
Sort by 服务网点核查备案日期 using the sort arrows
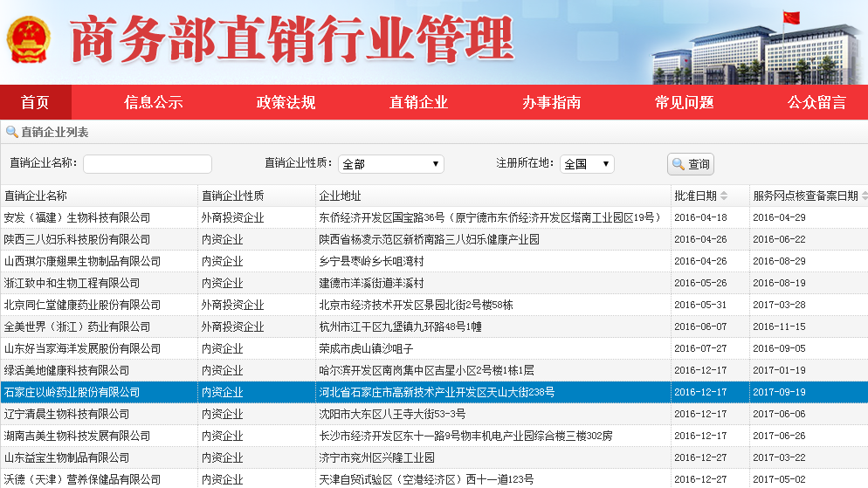pyautogui.click(x=865, y=196)
